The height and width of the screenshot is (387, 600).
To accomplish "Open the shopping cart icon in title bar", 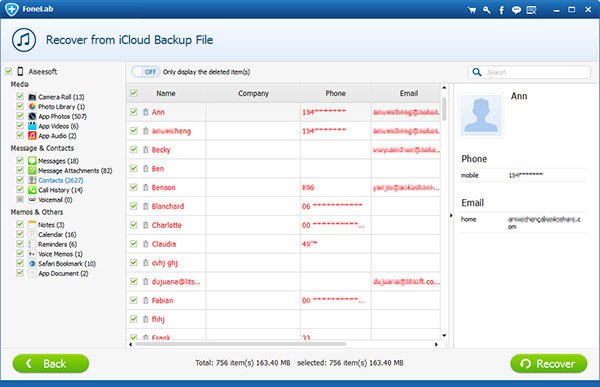I will point(472,10).
